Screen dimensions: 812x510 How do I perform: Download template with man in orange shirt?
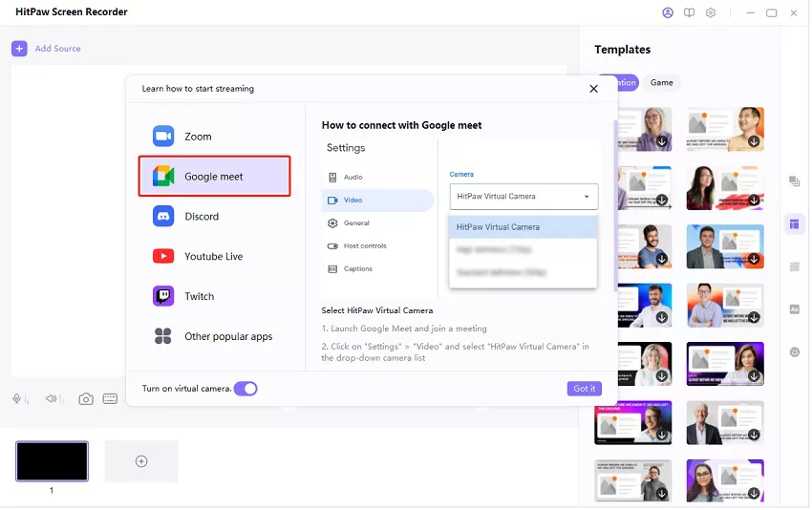754,141
